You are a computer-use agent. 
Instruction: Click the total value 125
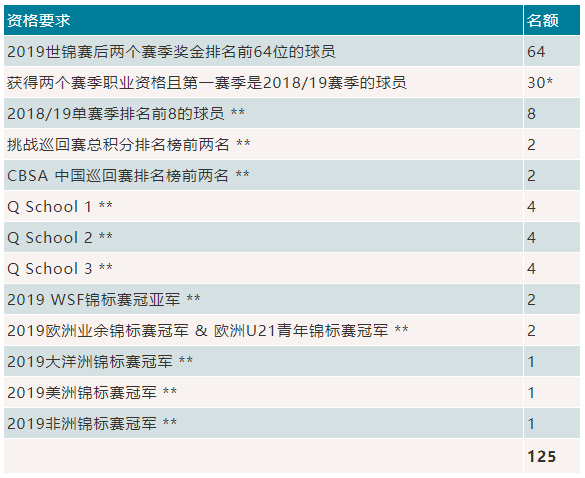[541, 456]
